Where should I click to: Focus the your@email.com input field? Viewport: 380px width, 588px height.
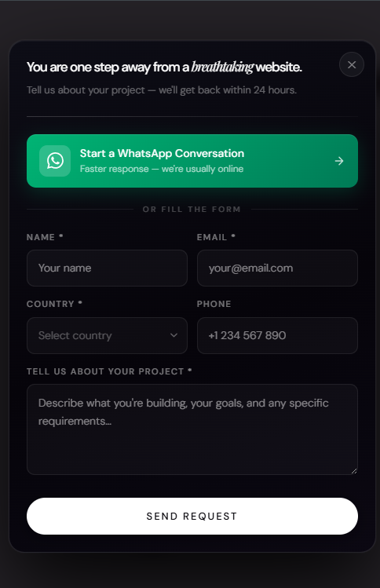coord(277,268)
